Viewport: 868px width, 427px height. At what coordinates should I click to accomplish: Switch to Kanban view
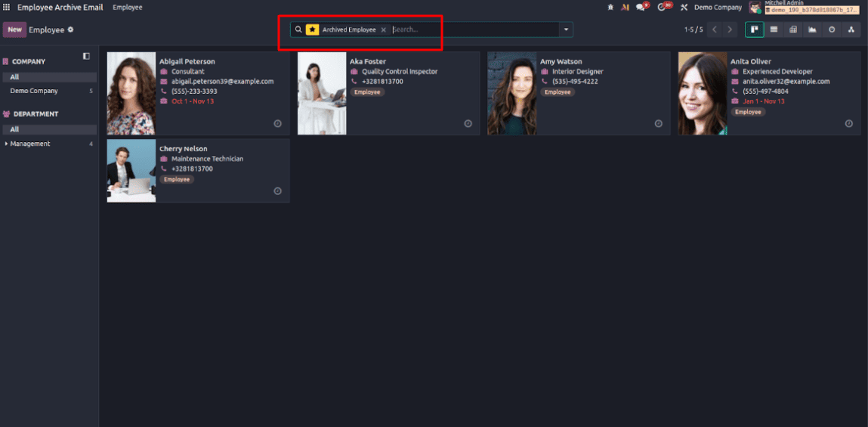point(754,29)
